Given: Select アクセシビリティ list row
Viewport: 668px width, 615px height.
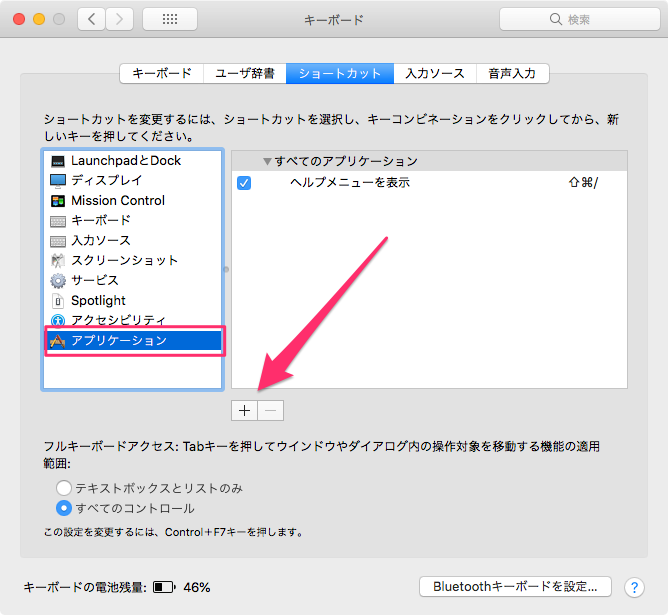Looking at the screenshot, I should (x=133, y=320).
